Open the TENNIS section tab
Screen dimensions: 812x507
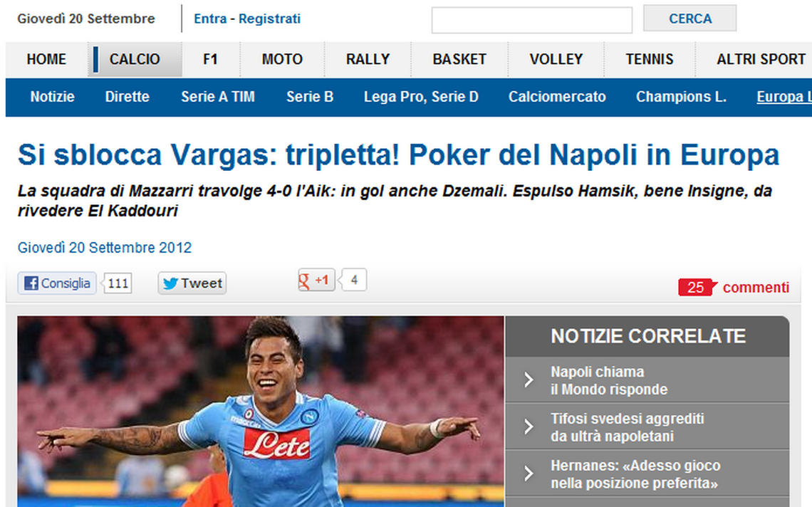tap(650, 60)
